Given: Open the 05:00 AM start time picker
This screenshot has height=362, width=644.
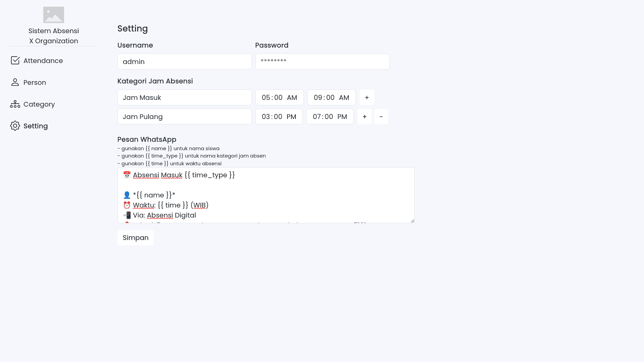Looking at the screenshot, I should coord(279,97).
